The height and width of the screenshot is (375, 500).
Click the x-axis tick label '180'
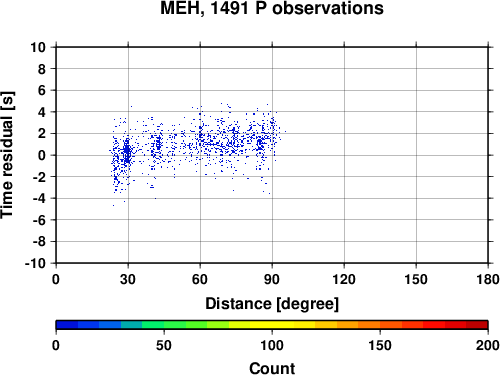point(488,279)
